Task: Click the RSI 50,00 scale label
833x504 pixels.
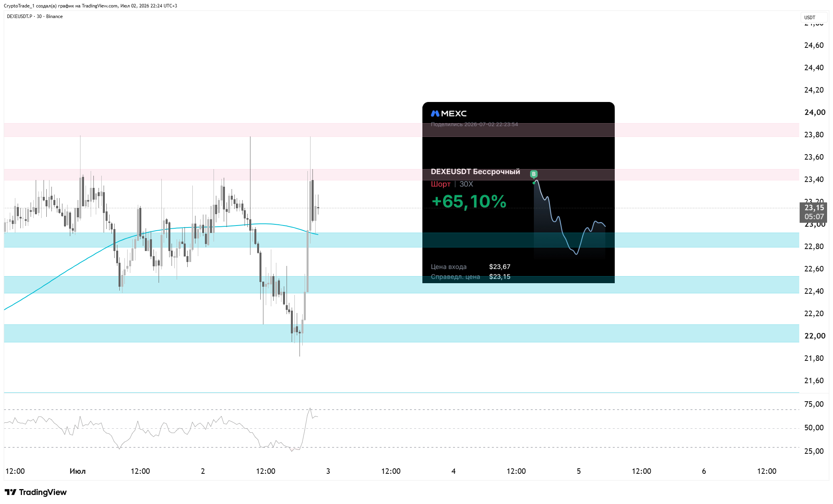Action: click(814, 428)
